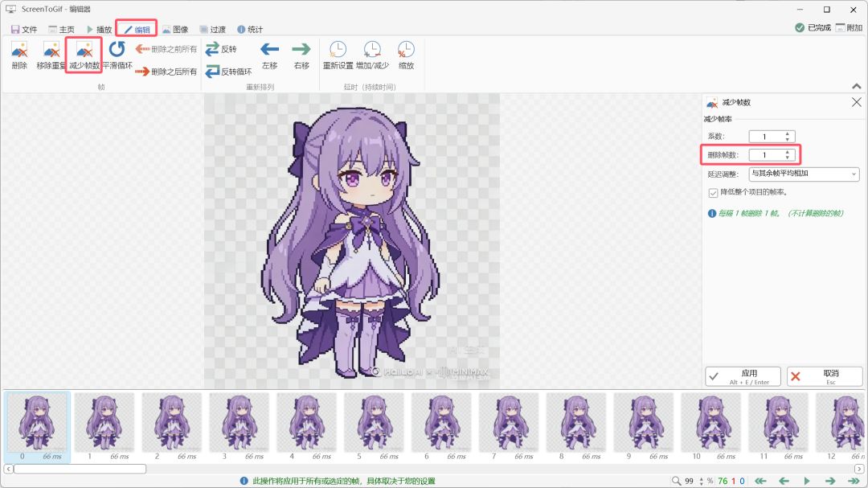Click the Reverse (反转) order tool
This screenshot has width=868, height=488.
click(221, 49)
